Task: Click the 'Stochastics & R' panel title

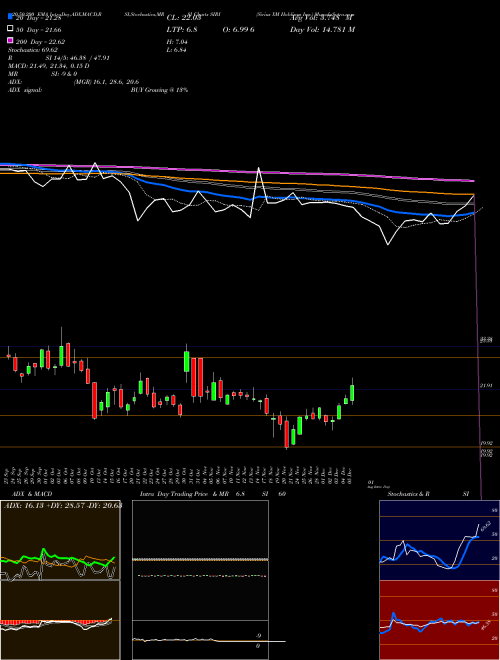Action: [x=408, y=494]
